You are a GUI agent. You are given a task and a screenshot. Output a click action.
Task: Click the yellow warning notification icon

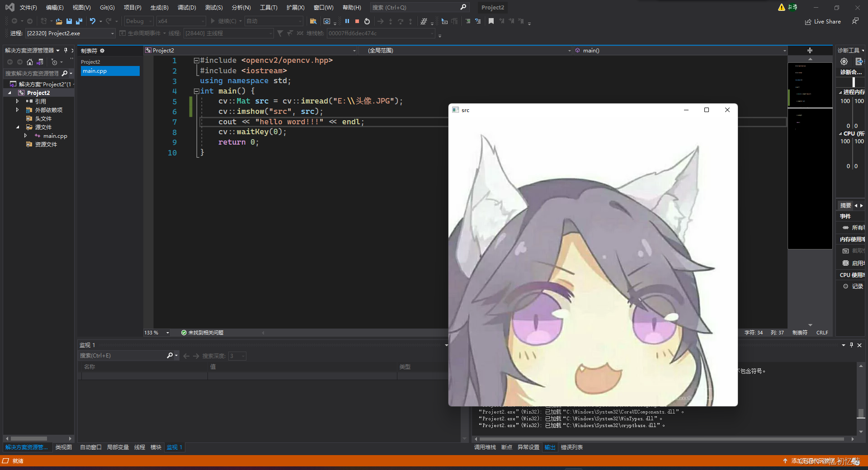click(x=782, y=7)
